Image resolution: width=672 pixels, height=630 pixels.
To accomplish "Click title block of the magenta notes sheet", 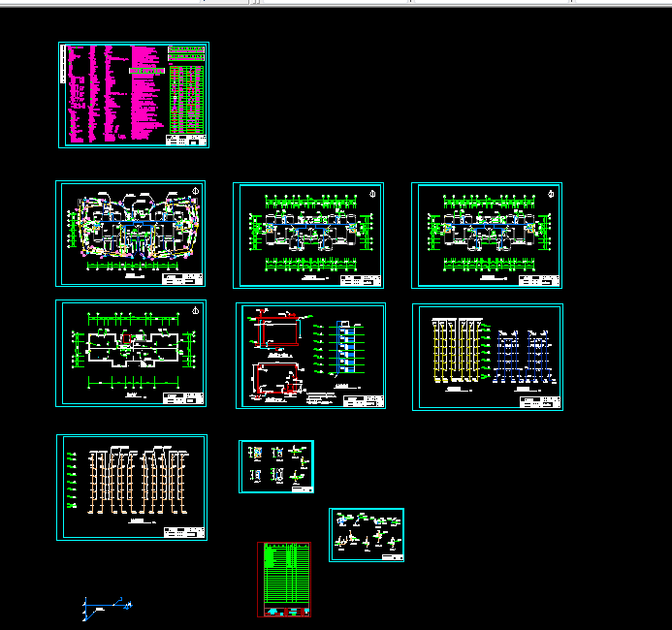I will 186,140.
